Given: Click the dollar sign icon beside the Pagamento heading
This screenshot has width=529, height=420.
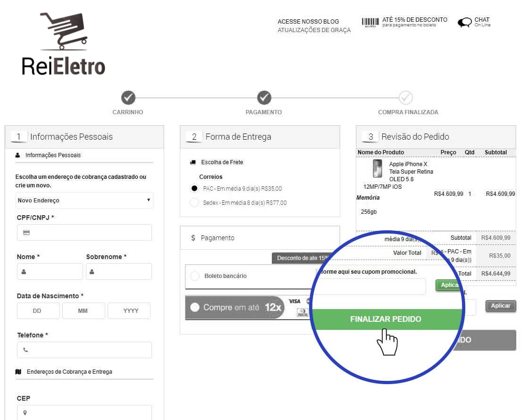Looking at the screenshot, I should [193, 238].
